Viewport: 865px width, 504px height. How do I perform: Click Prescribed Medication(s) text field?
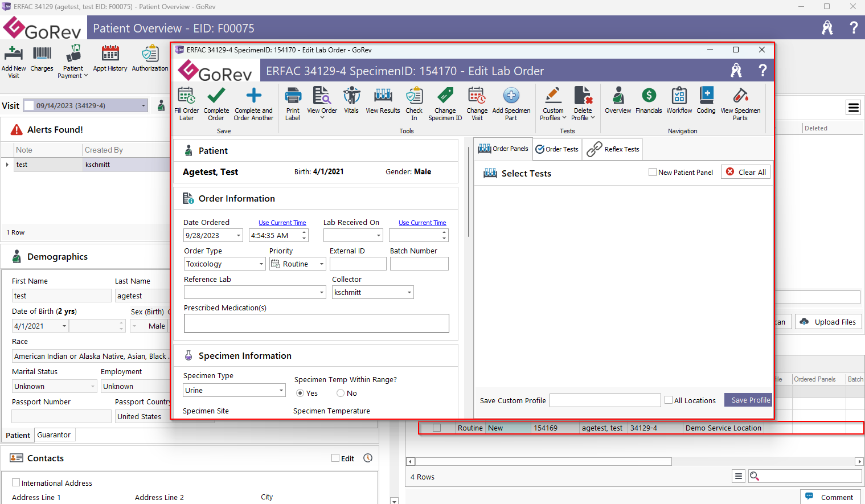point(317,323)
